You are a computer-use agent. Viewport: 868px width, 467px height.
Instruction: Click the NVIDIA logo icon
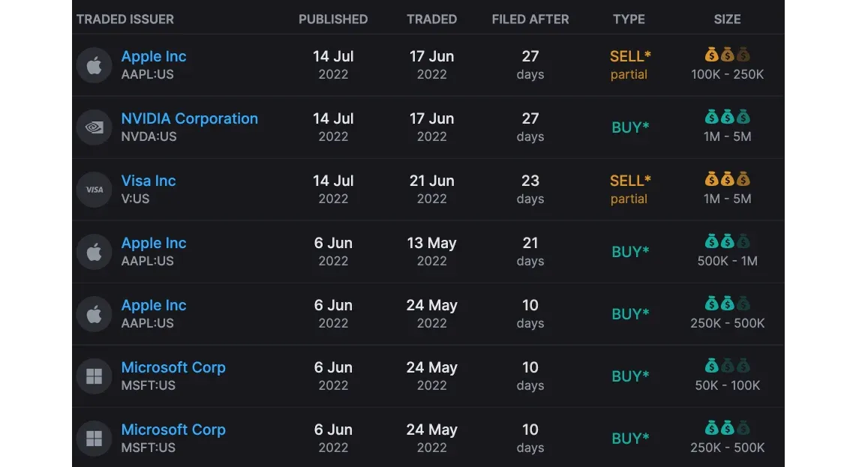pos(94,127)
